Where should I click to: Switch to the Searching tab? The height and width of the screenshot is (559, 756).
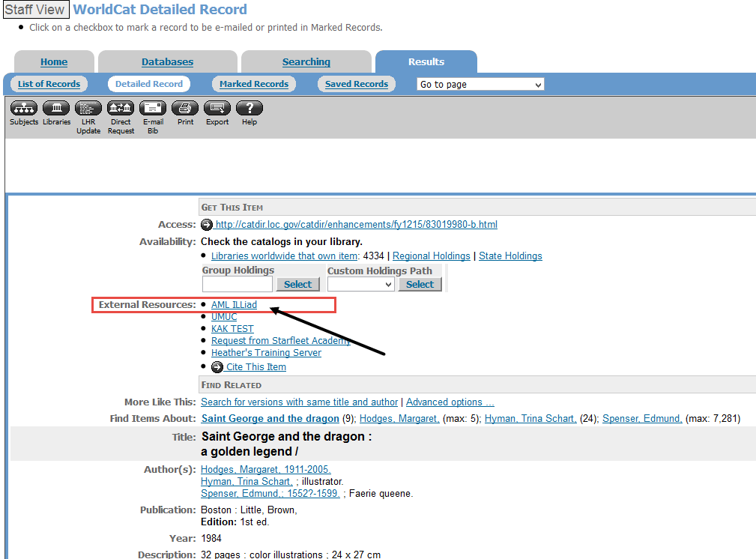[306, 61]
